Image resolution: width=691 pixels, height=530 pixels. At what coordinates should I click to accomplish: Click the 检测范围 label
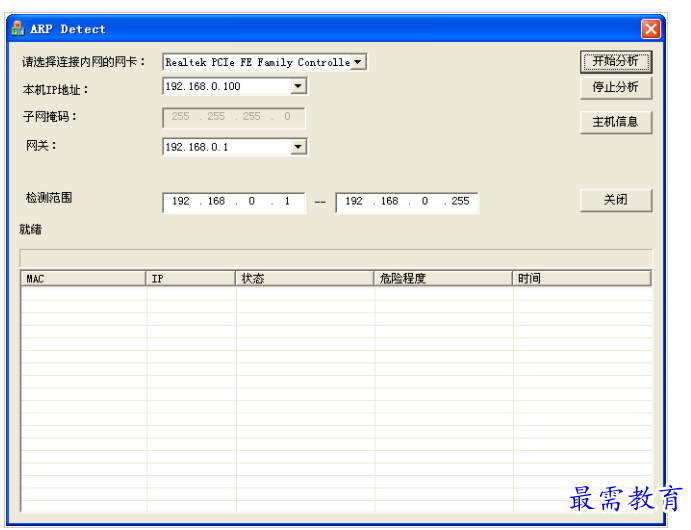[x=49, y=198]
